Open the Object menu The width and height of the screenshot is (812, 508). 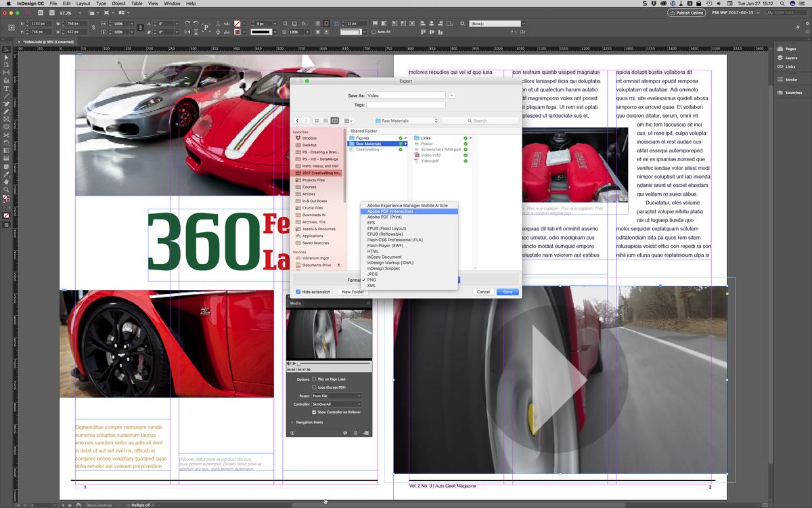click(119, 3)
